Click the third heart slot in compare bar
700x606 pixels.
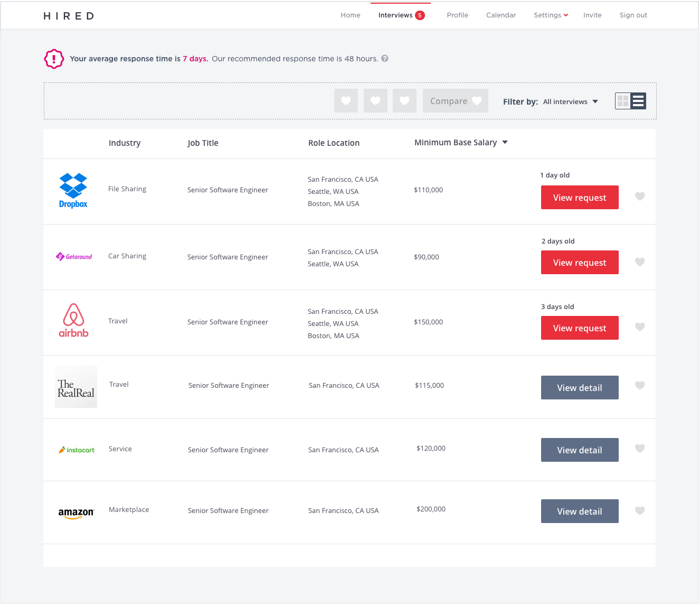(404, 100)
